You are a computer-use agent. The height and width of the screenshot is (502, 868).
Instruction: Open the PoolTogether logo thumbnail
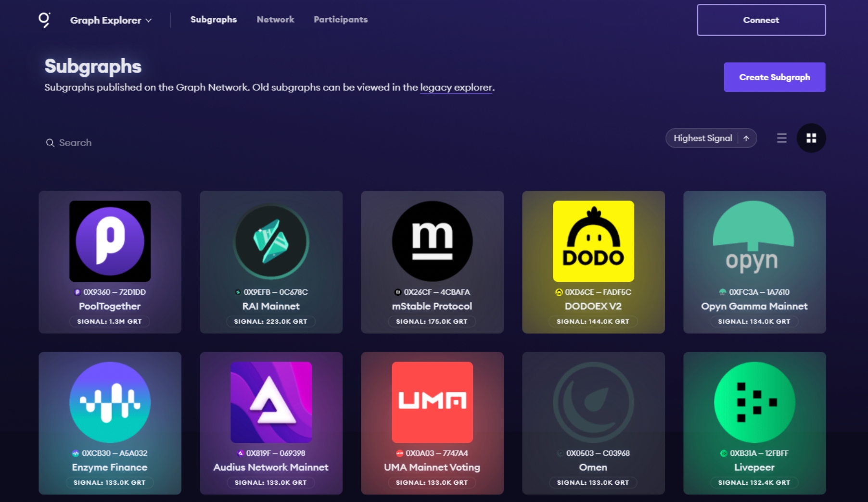coord(110,241)
